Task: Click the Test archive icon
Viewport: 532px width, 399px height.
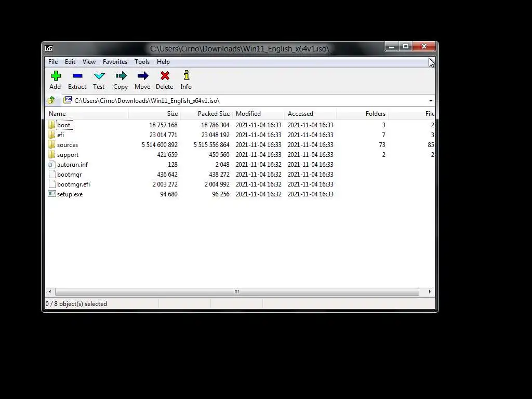Action: point(99,76)
